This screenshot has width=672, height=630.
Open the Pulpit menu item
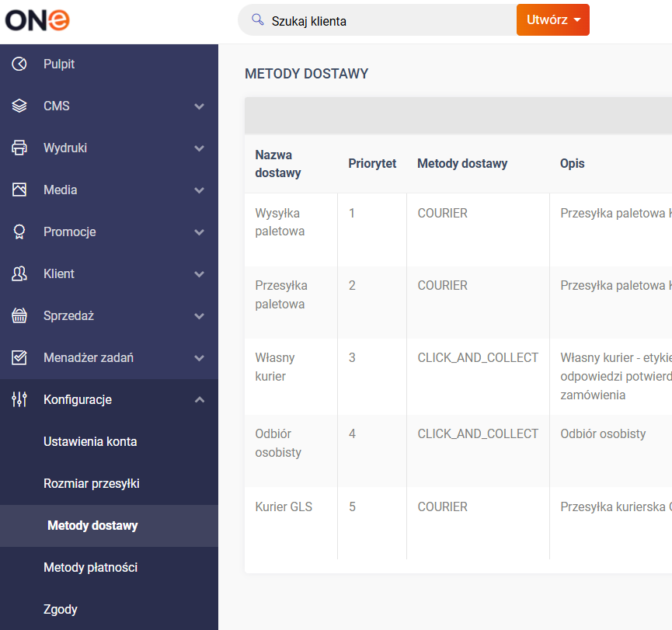(x=109, y=64)
